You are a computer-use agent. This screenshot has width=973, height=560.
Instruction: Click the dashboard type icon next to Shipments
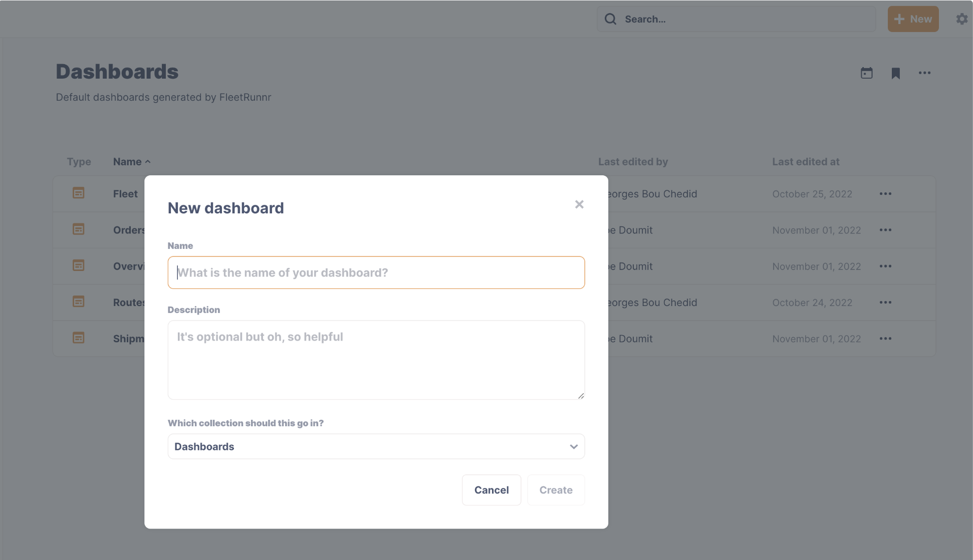pyautogui.click(x=79, y=338)
